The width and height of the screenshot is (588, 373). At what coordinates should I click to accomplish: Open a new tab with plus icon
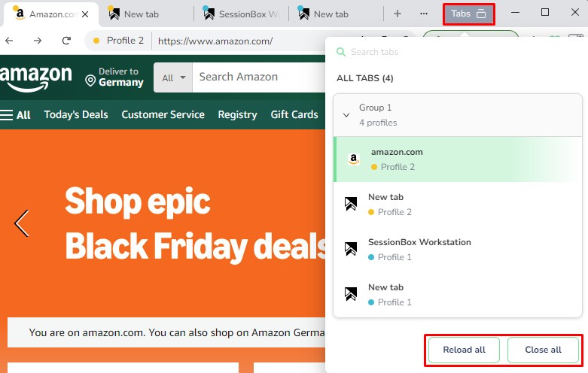pyautogui.click(x=398, y=14)
